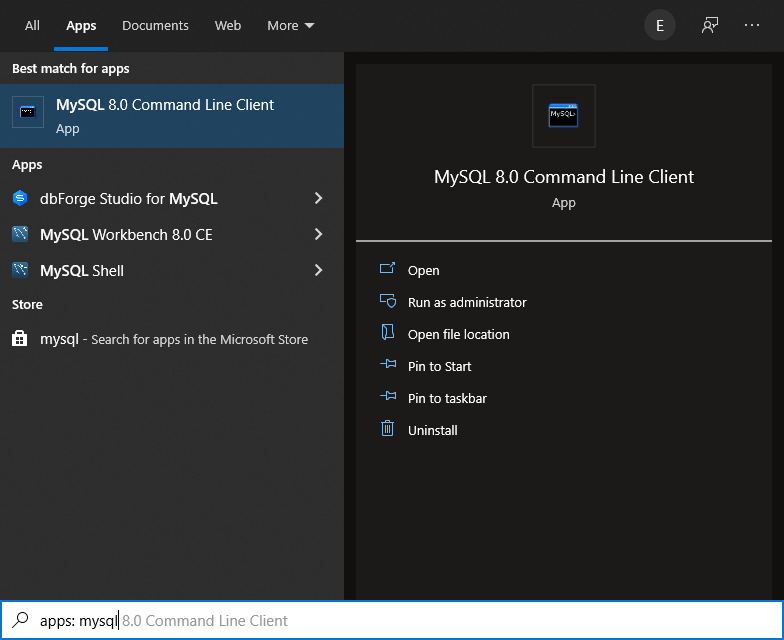The width and height of the screenshot is (784, 640).
Task: Click the Pin to Start pushpin icon
Action: coord(388,364)
